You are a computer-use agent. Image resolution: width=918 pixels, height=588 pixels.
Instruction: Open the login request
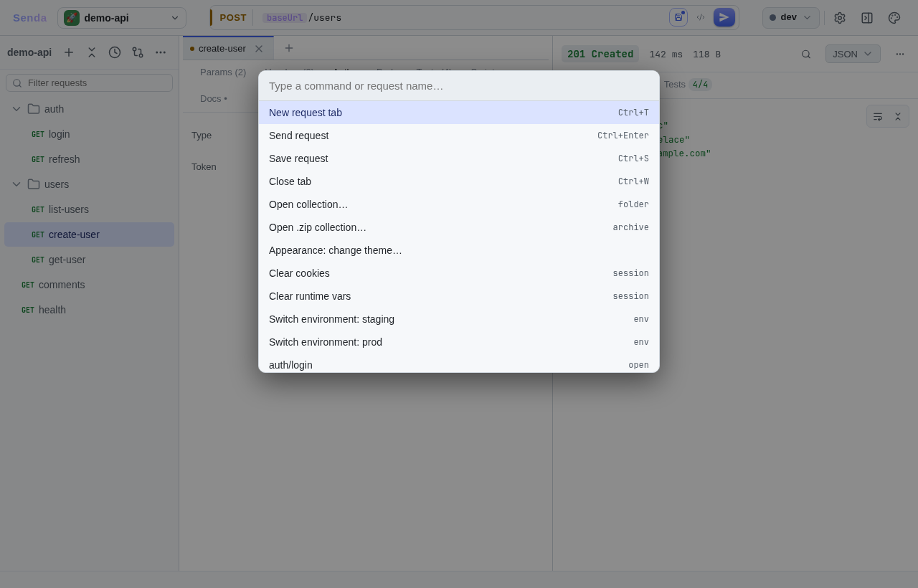pos(89,134)
